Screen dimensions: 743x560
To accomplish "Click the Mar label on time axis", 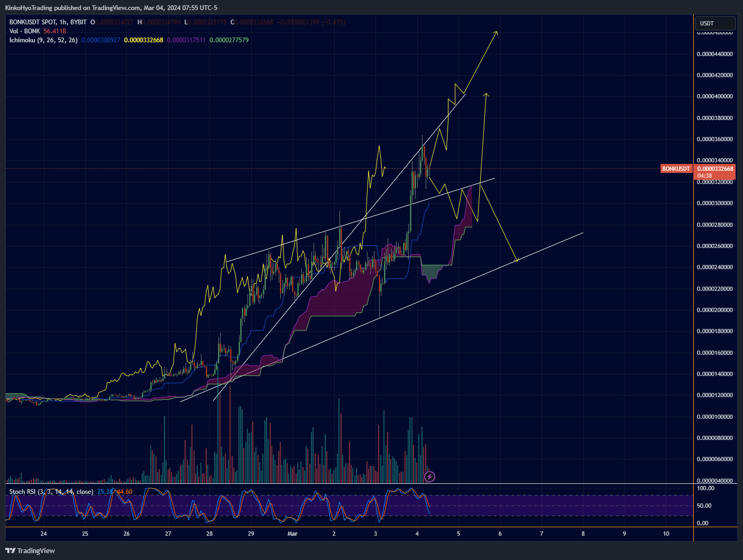I will click(x=292, y=534).
